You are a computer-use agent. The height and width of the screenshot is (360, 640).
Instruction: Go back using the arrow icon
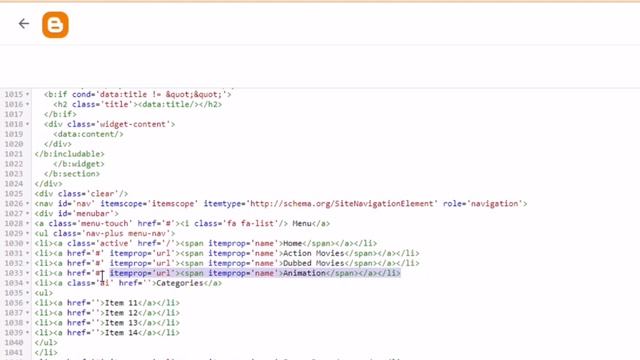pyautogui.click(x=24, y=24)
